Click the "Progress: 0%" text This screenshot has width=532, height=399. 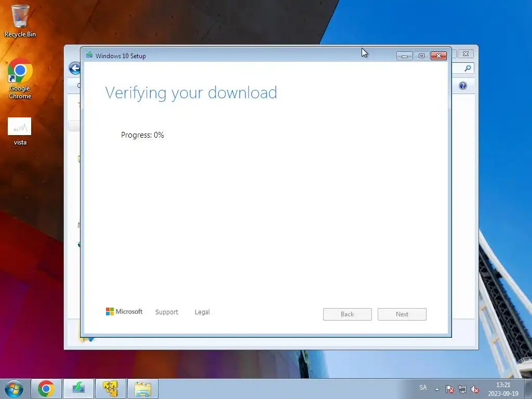pyautogui.click(x=142, y=135)
